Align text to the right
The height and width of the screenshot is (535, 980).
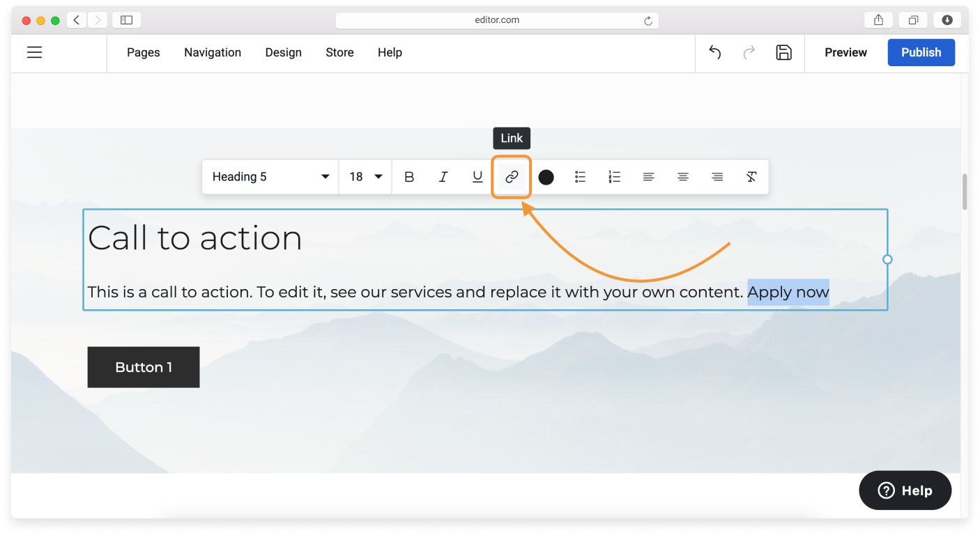pyautogui.click(x=717, y=177)
